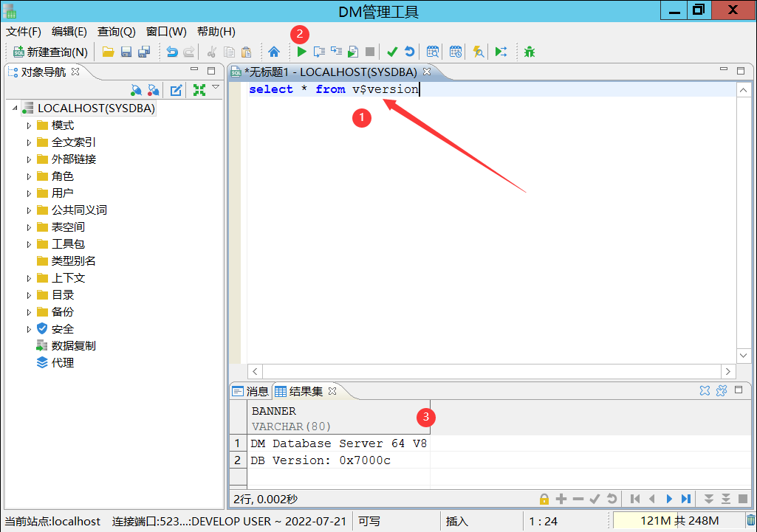Screen dimensions: 757x532
Task: Expand the 安全 node
Action: click(29, 329)
